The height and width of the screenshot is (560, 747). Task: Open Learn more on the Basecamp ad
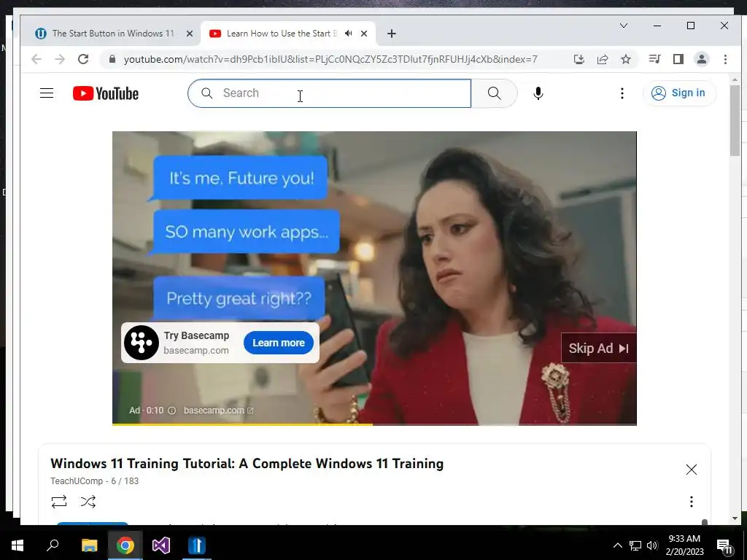pyautogui.click(x=278, y=343)
